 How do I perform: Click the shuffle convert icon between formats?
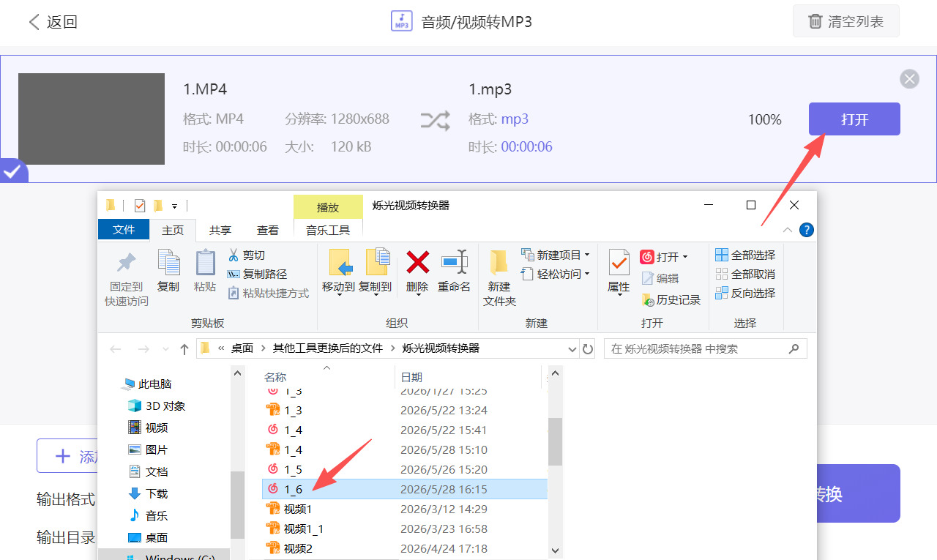click(436, 120)
